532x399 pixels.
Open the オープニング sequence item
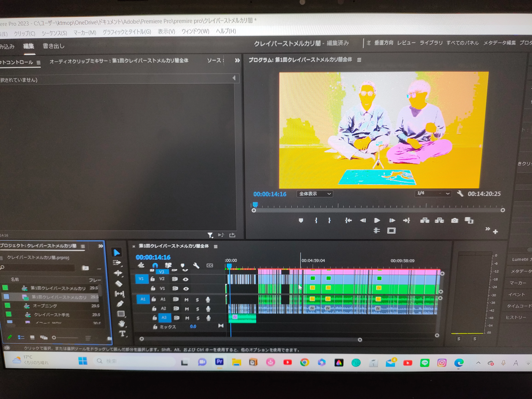pos(45,306)
